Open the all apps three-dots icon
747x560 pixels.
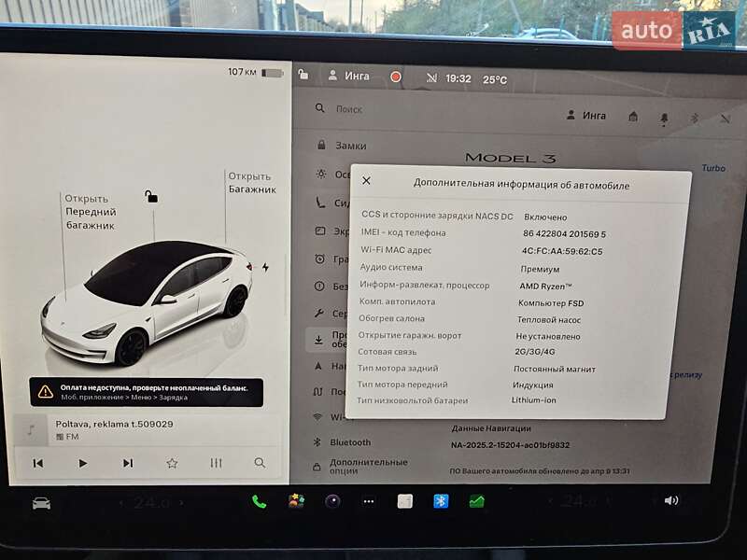(369, 501)
